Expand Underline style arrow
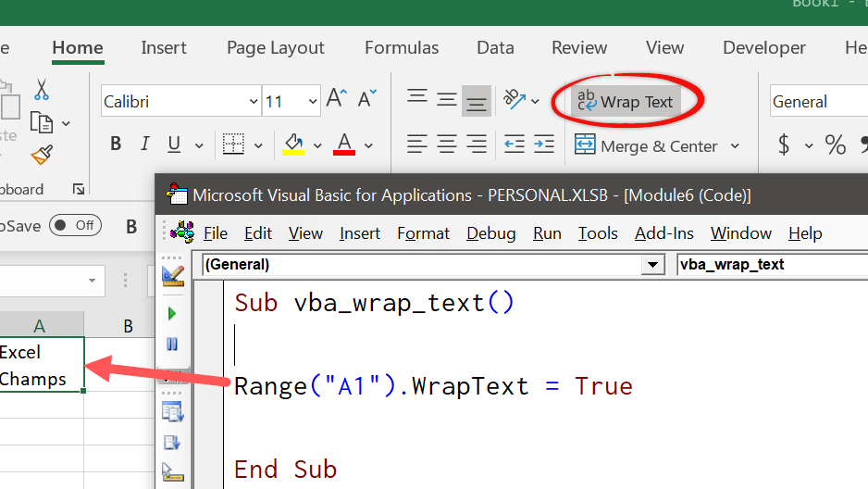The image size is (868, 489). pyautogui.click(x=199, y=145)
